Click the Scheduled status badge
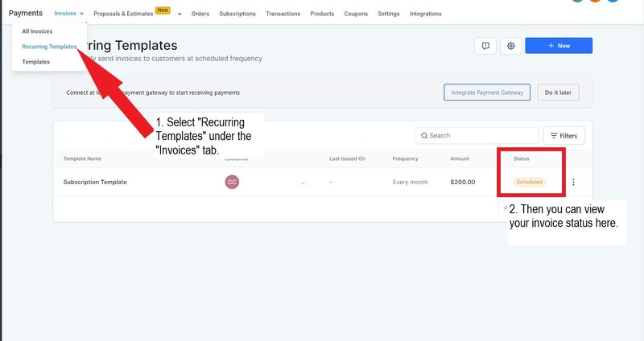 pos(530,182)
